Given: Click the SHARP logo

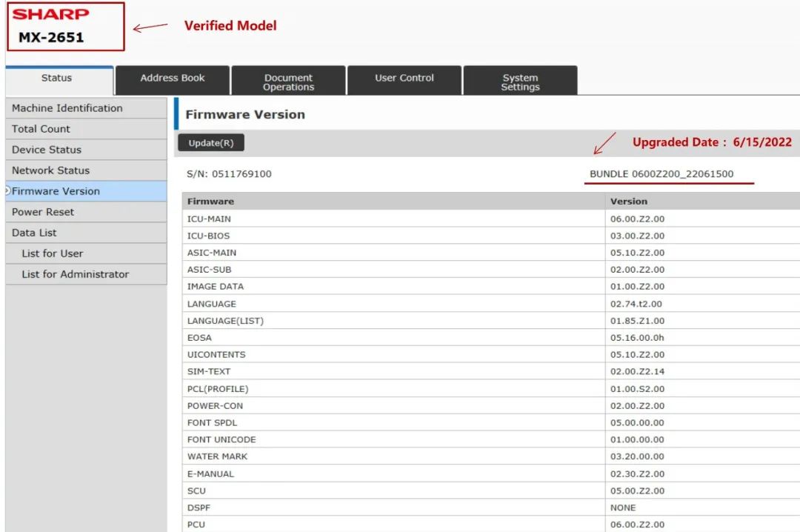Looking at the screenshot, I should (50, 15).
